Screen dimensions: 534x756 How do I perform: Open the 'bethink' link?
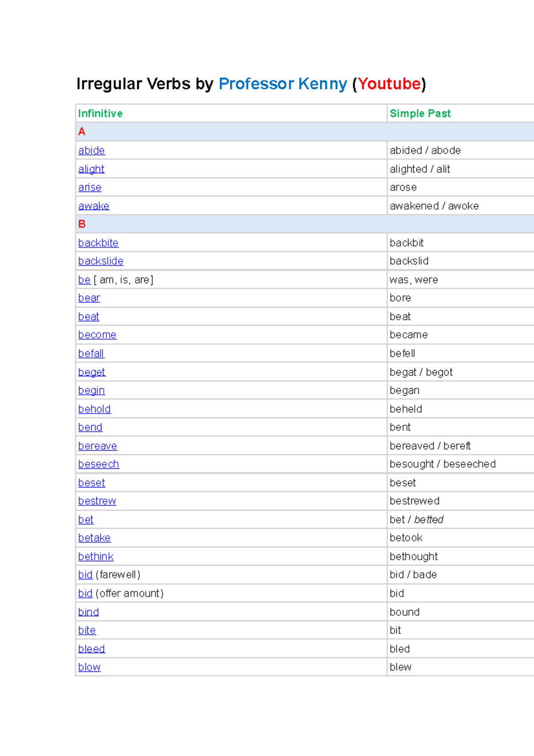click(x=96, y=557)
